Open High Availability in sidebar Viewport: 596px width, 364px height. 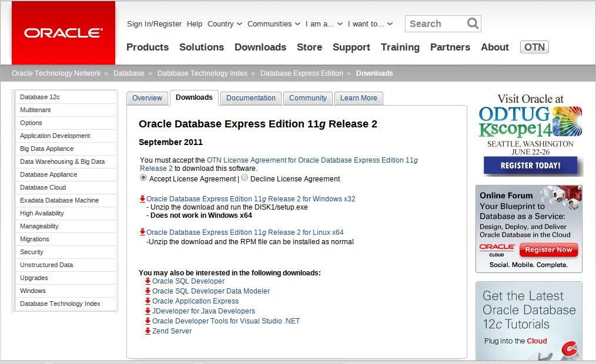coord(65,213)
